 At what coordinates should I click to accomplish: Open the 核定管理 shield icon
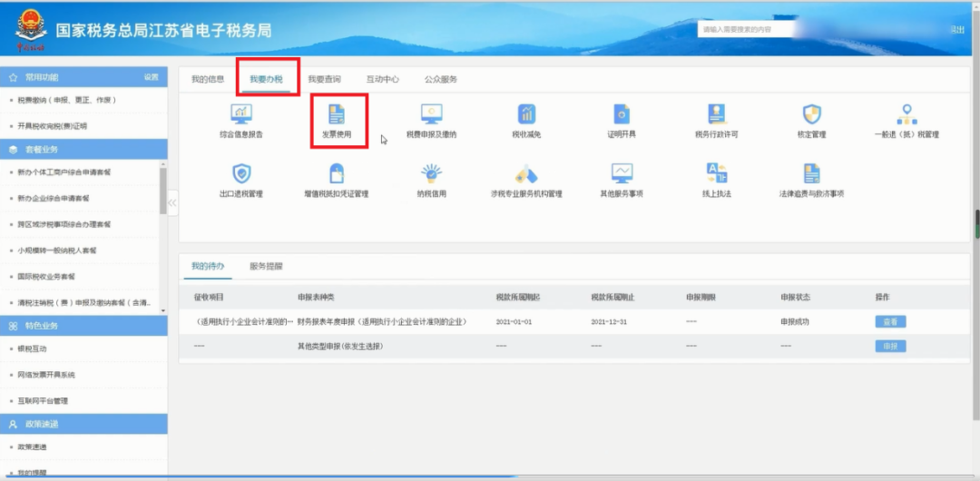pos(811,113)
